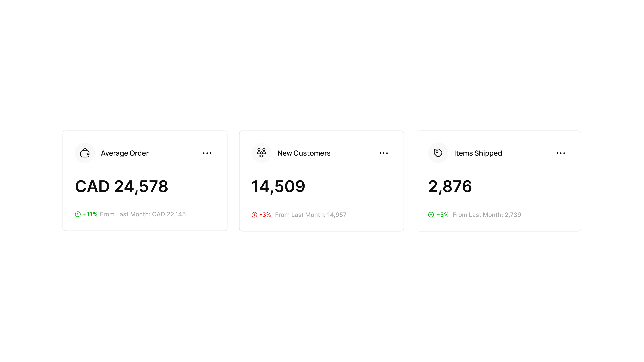The width and height of the screenshot is (644, 362).
Task: Open the Average Order three-dot menu
Action: click(x=207, y=153)
